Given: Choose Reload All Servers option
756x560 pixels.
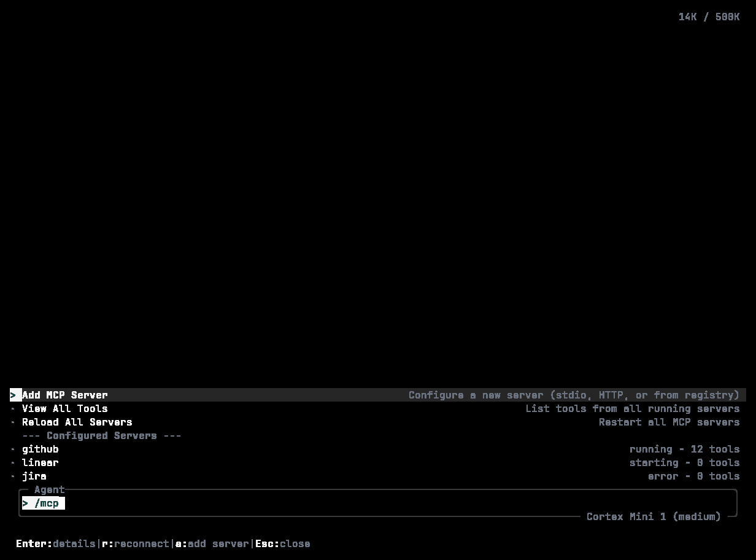Looking at the screenshot, I should (378, 422).
